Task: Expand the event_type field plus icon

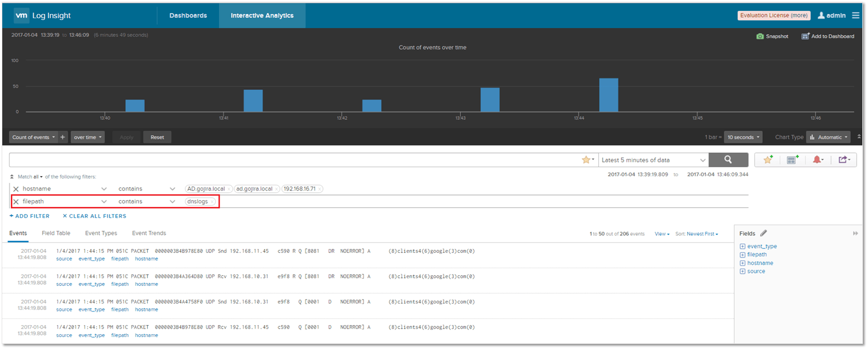Action: (x=742, y=247)
